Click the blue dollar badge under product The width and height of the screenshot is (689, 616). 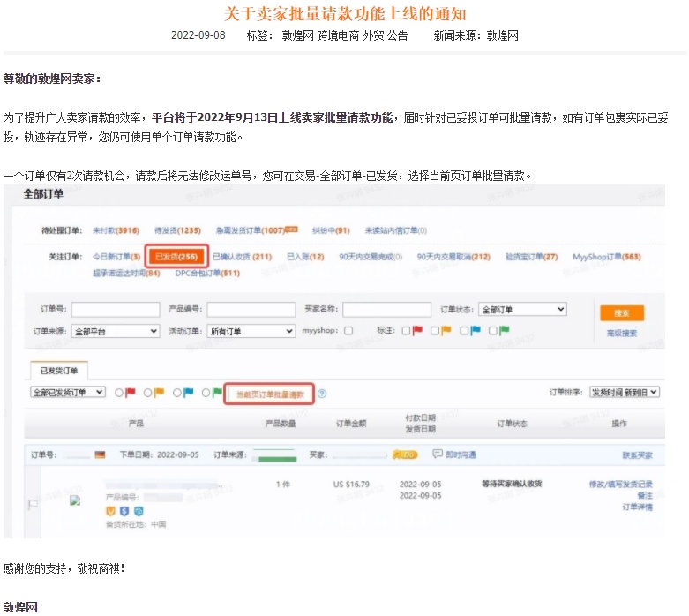[124, 510]
